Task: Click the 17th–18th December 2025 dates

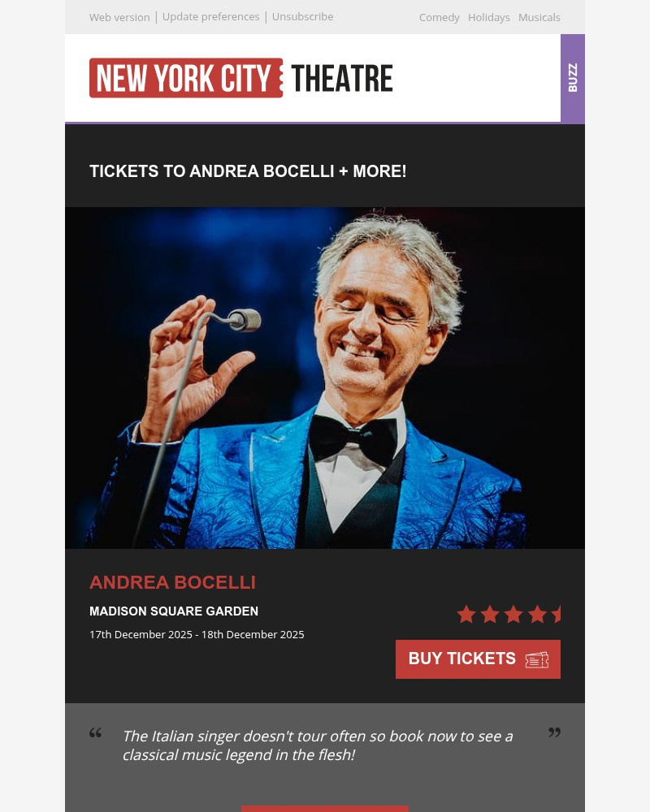Action: [197, 635]
